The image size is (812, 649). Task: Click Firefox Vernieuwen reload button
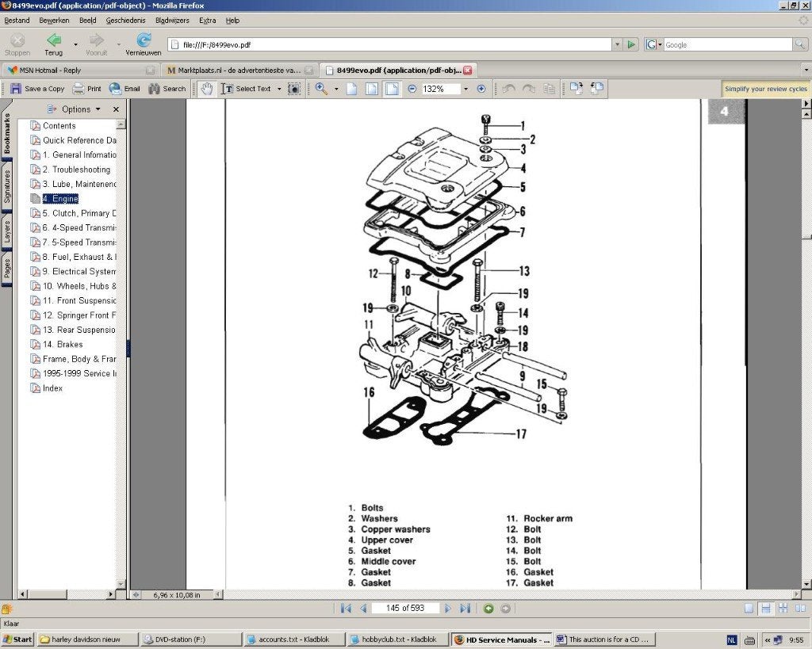[x=144, y=44]
